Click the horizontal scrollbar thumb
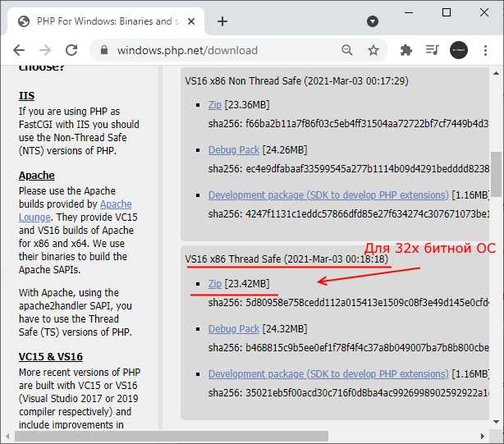The height and width of the screenshot is (444, 504). click(172, 437)
